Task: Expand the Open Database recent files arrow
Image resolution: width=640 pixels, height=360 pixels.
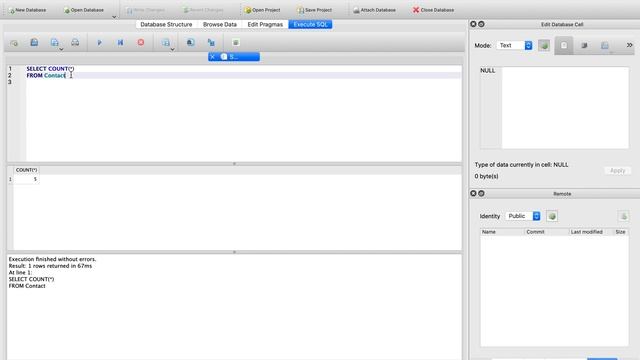Action: pos(114,17)
